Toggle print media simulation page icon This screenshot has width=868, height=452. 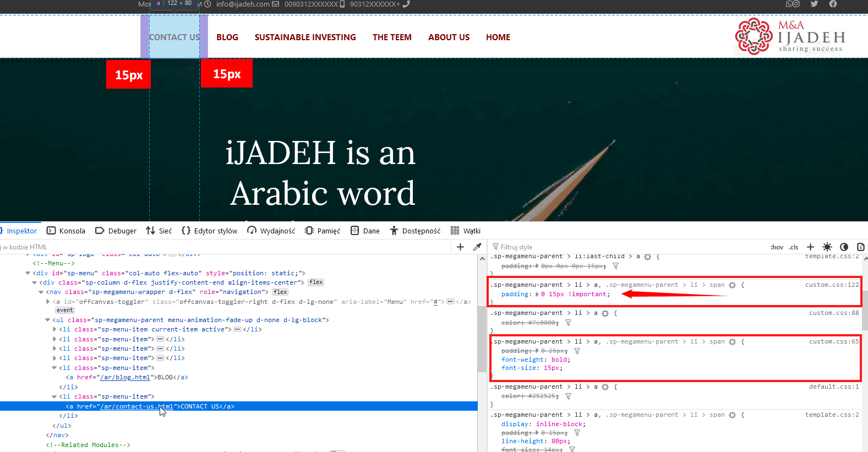pos(860,247)
